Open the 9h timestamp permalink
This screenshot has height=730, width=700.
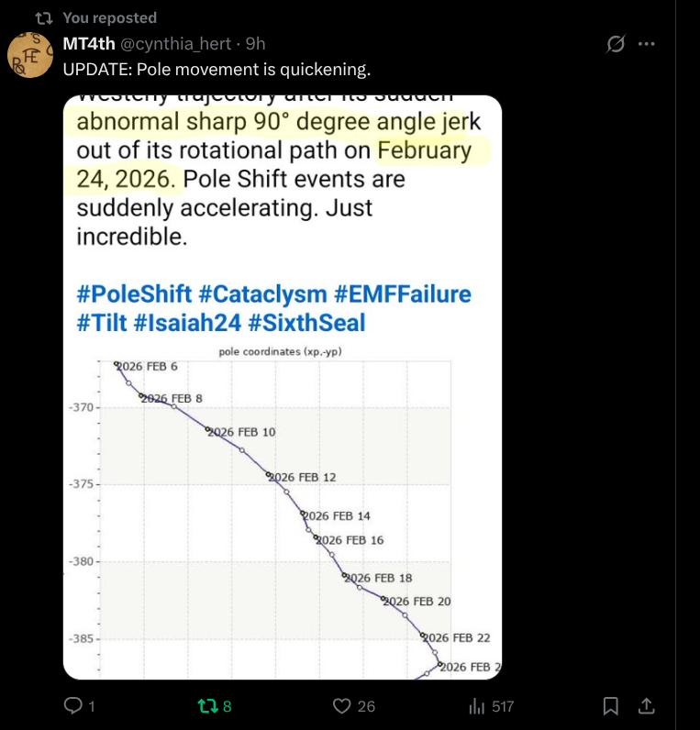click(257, 43)
